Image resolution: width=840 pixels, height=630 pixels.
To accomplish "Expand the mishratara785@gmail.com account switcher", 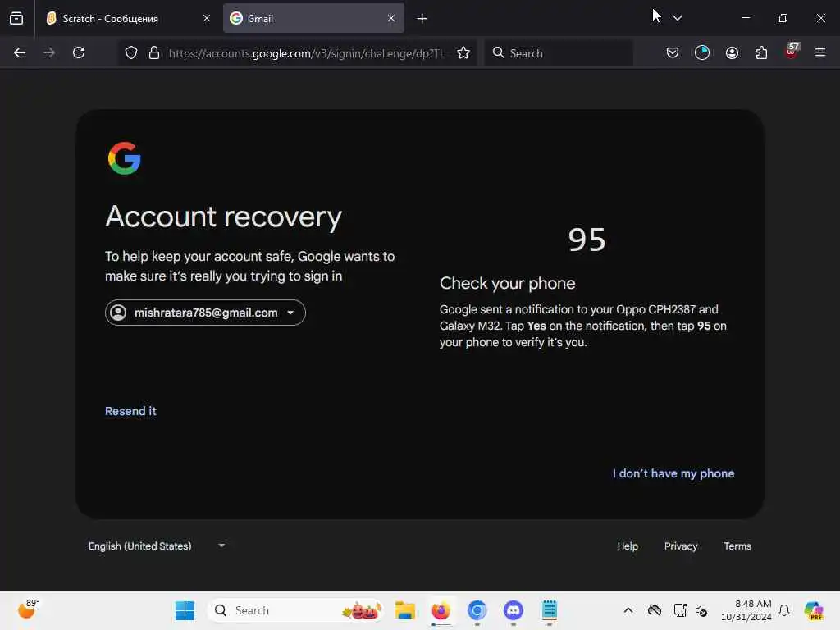I will [x=205, y=313].
